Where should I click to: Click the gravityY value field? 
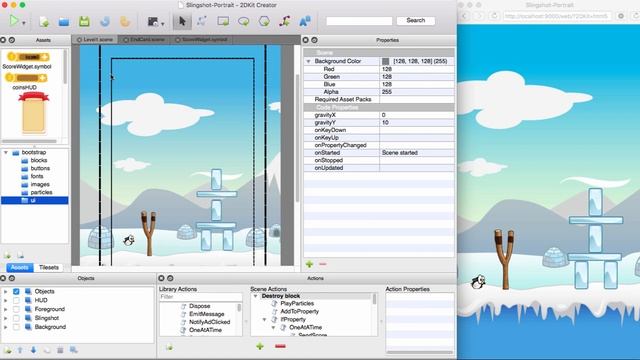tap(417, 122)
